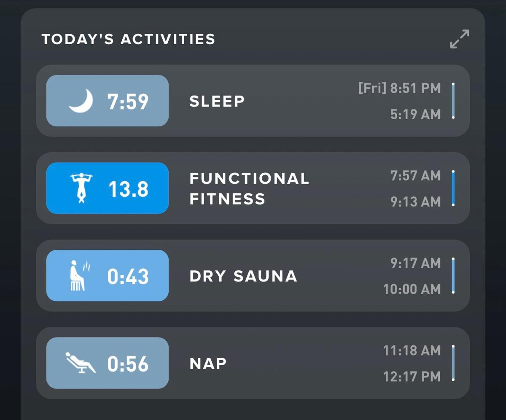506x420 pixels.
Task: Tap the blue strain bar beside Functional Fitness
Action: 453,188
